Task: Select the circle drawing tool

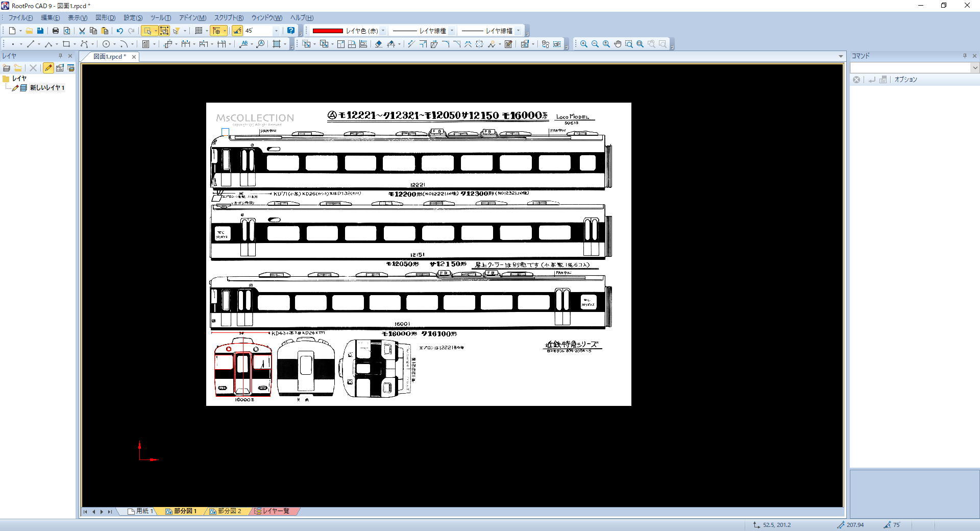Action: 106,44
